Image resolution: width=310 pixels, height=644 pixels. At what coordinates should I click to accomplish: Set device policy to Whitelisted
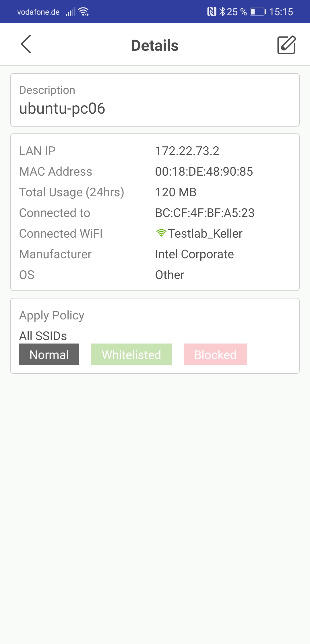tap(131, 354)
